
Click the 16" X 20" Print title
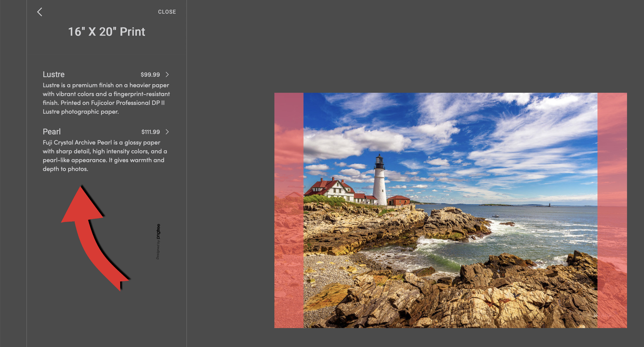(106, 32)
